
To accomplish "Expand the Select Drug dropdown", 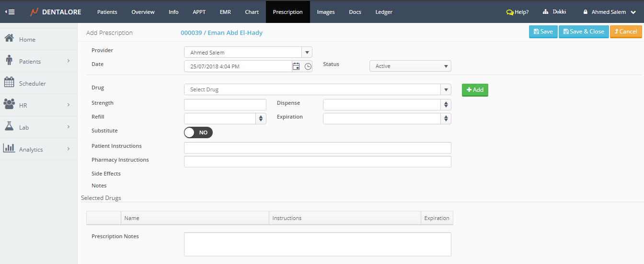I will [x=446, y=89].
